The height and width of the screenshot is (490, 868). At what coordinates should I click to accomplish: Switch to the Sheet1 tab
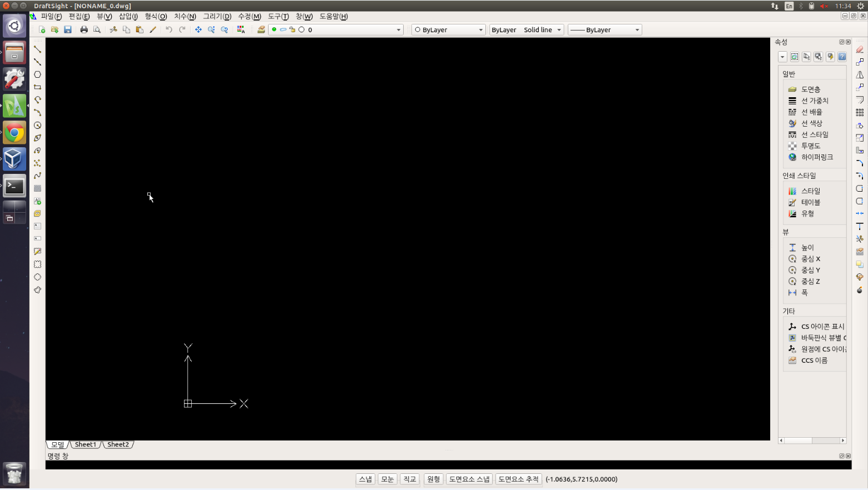[x=86, y=444]
